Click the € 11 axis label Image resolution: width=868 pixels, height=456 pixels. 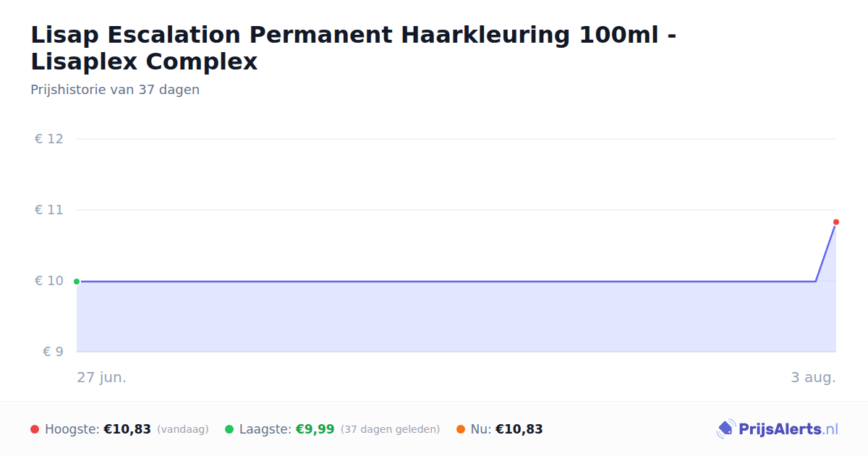(x=48, y=210)
